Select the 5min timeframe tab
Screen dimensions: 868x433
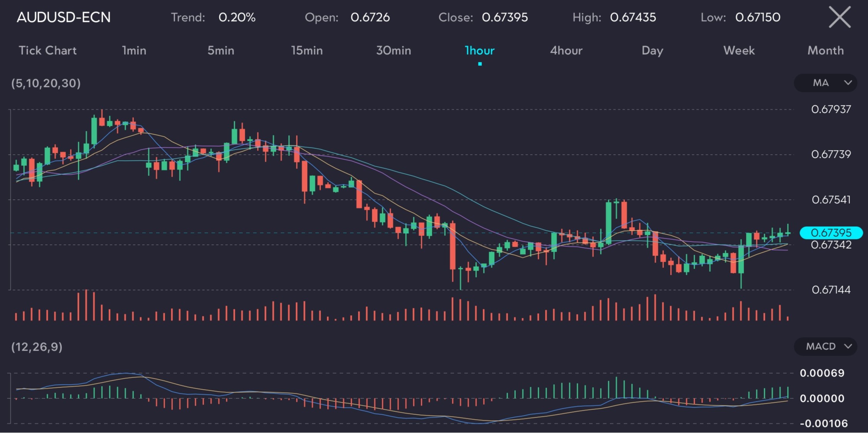[221, 50]
